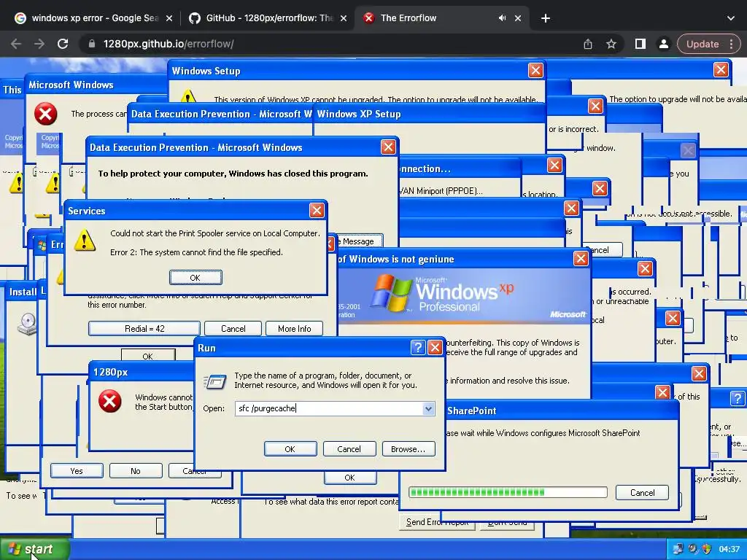Close the Run dialog
The height and width of the screenshot is (560, 747).
435,348
